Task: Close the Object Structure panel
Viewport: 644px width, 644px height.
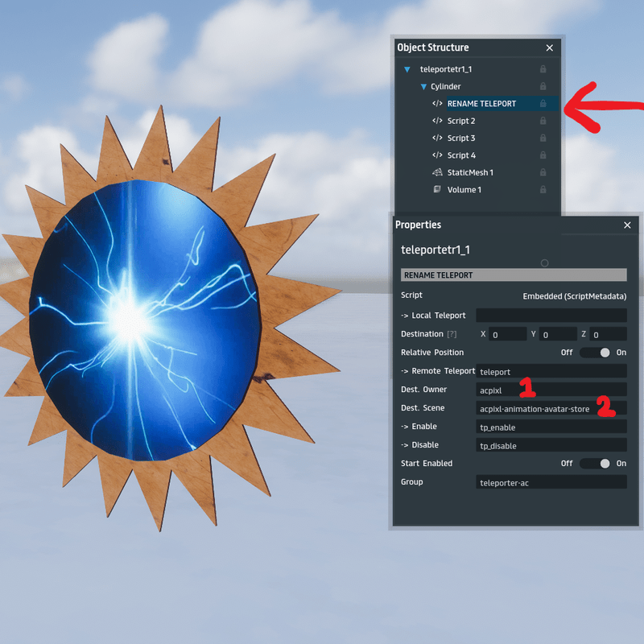Action: tap(550, 48)
